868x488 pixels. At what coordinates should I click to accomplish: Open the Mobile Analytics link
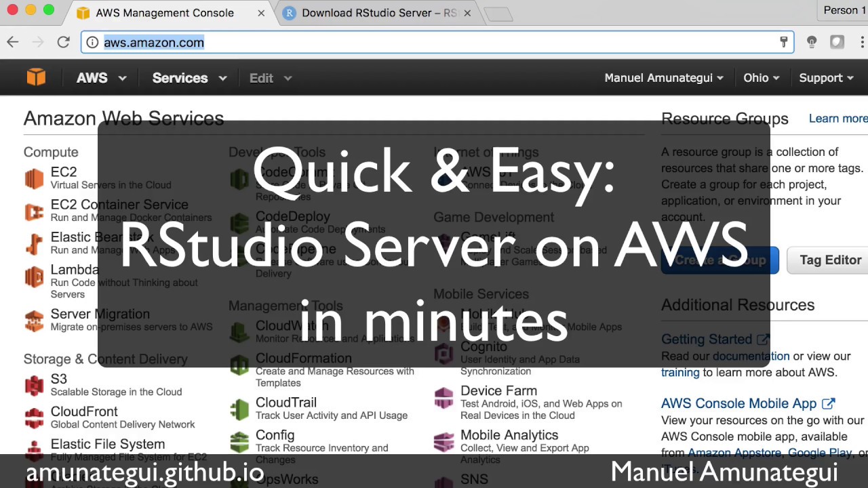(x=509, y=435)
